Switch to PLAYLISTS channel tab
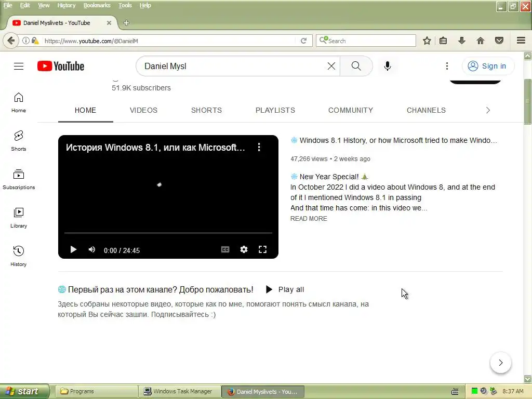The height and width of the screenshot is (399, 532). pyautogui.click(x=275, y=110)
